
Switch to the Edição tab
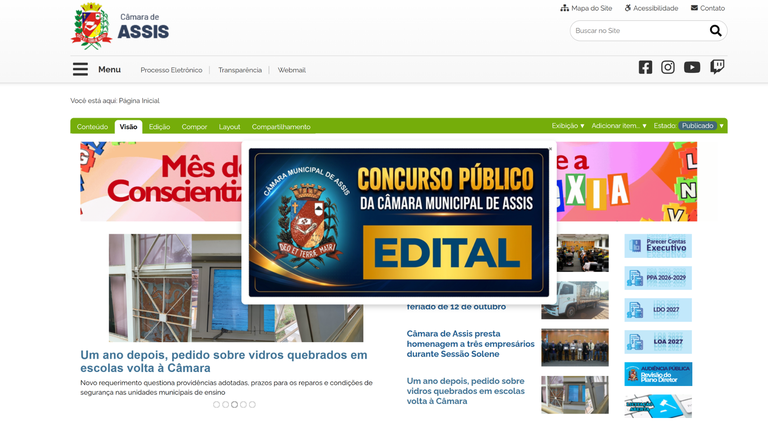click(x=159, y=126)
